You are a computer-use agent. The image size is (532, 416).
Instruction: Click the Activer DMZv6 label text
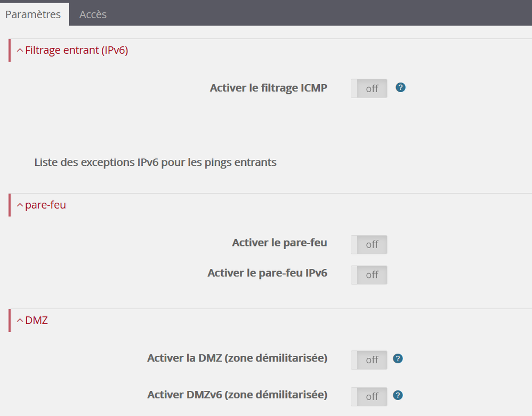pyautogui.click(x=237, y=394)
